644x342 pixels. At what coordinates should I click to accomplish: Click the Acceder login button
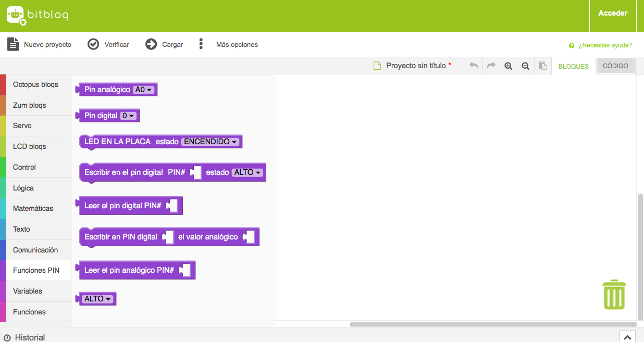(x=613, y=14)
